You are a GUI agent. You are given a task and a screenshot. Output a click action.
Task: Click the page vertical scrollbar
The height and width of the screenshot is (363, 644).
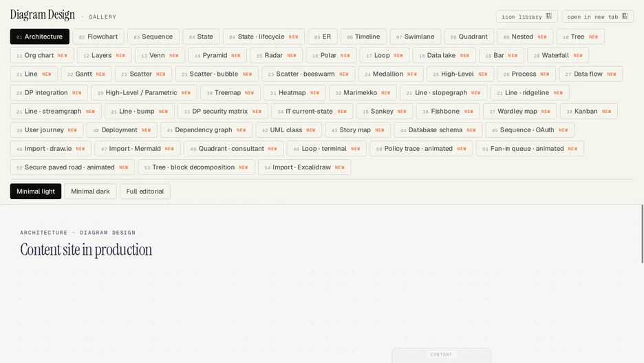click(x=643, y=234)
